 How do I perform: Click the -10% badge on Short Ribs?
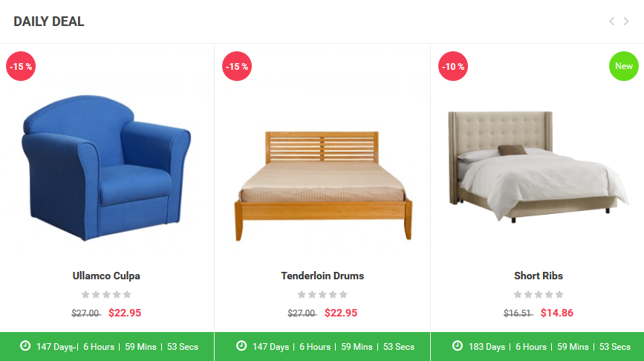pos(453,66)
